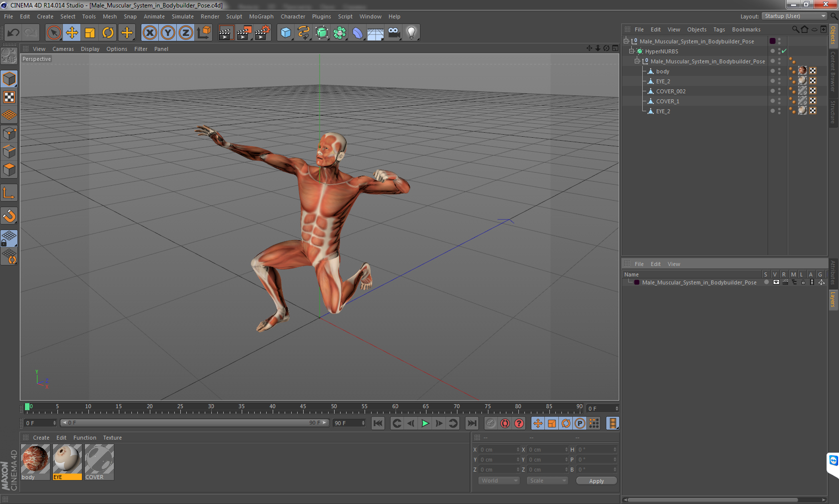
Task: Collapse the HyperNURBS tree node
Action: point(631,51)
